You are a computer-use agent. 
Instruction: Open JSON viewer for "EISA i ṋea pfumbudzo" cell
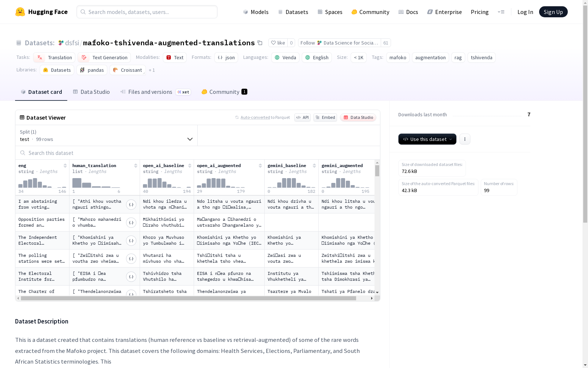point(131,277)
